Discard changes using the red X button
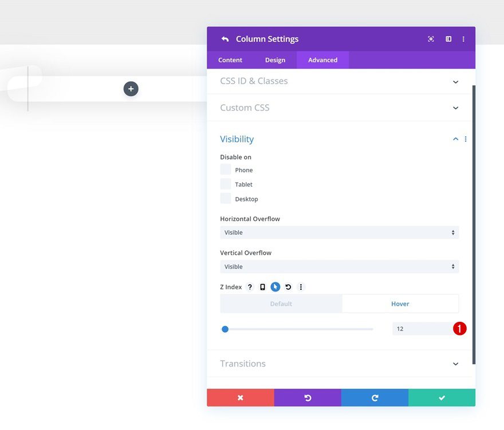Image resolution: width=504 pixels, height=430 pixels. pyautogui.click(x=240, y=397)
